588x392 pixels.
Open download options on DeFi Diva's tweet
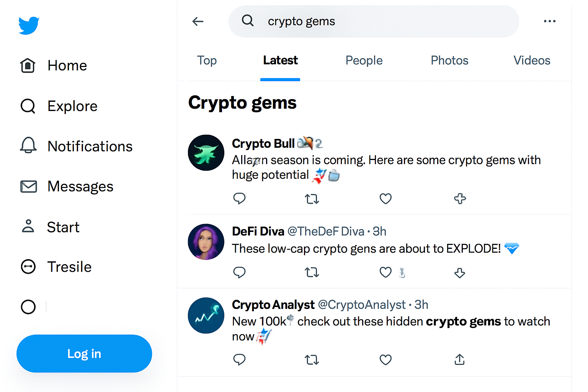pyautogui.click(x=459, y=273)
